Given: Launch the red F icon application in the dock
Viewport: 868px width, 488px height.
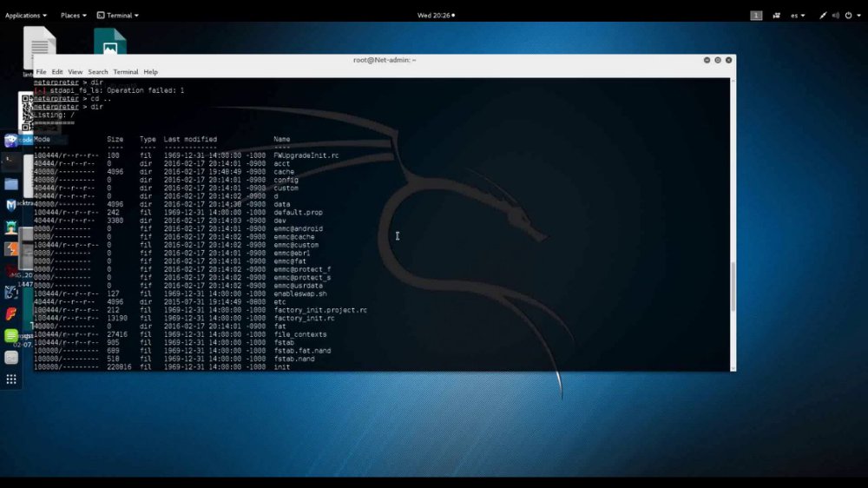Looking at the screenshot, I should click(x=11, y=314).
